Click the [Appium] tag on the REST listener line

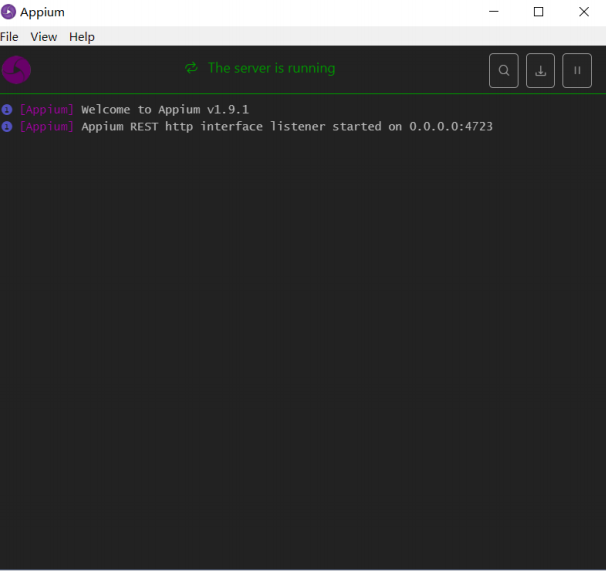point(46,127)
